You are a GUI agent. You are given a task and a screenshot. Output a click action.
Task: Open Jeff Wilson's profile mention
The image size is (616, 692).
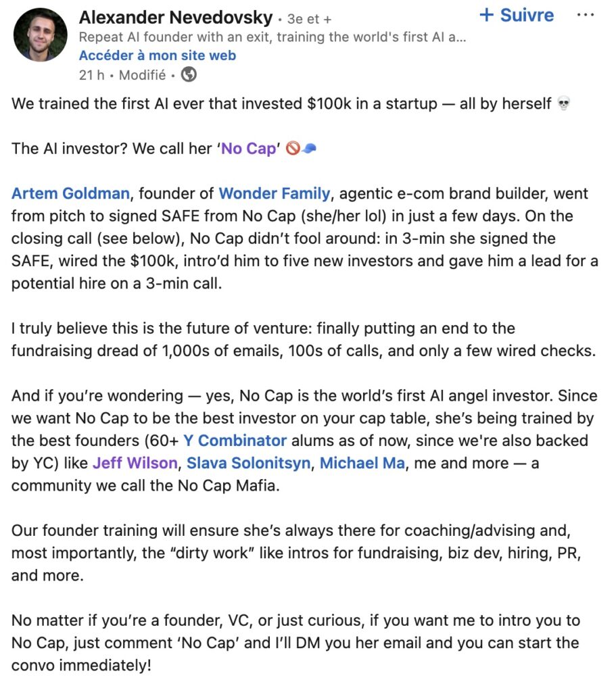[135, 463]
